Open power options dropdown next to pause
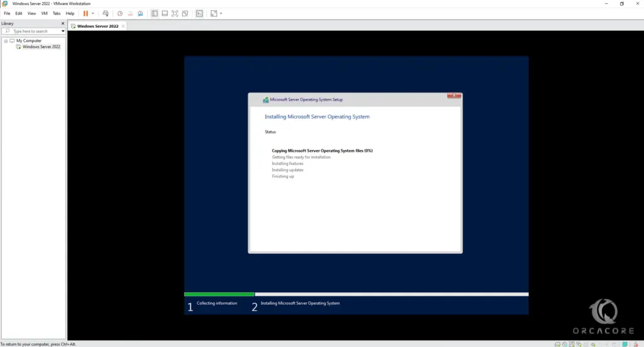Viewport: 644px width, 347px height. [93, 14]
